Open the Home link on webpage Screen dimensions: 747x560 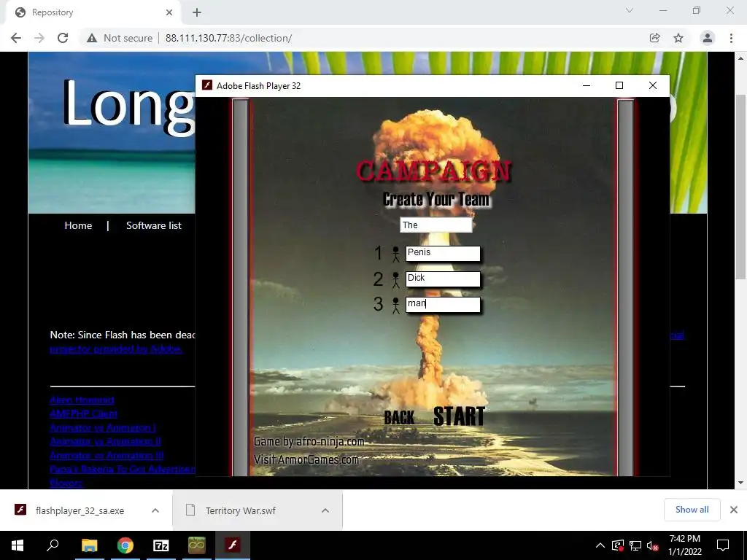[78, 226]
